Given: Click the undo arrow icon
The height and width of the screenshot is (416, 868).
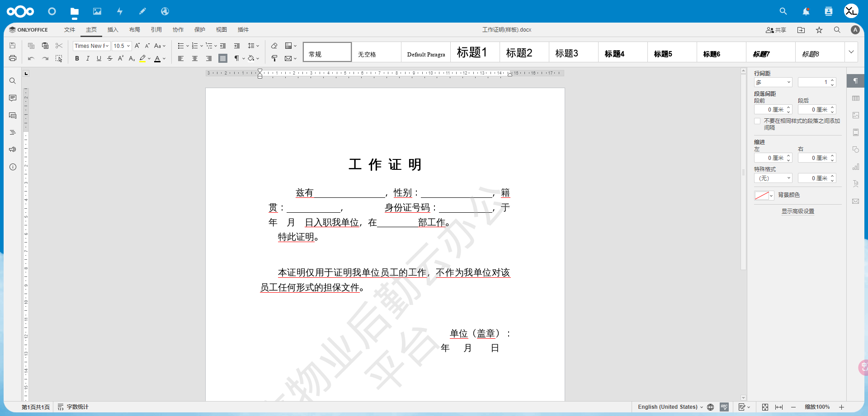Looking at the screenshot, I should pos(31,58).
